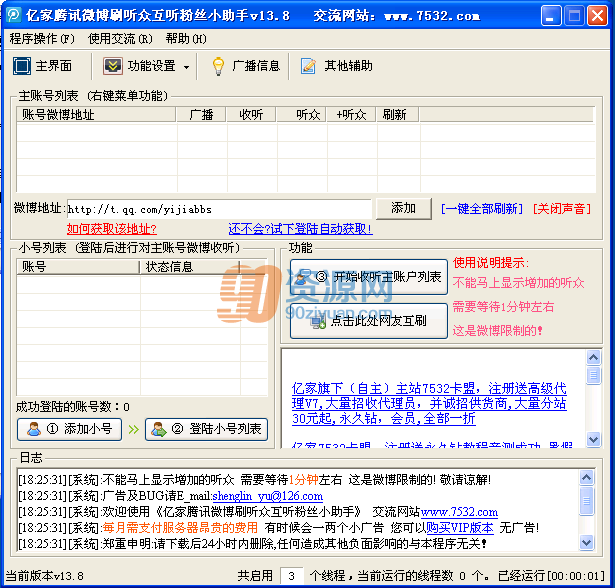Click 购买VIP版本 link in log
The width and height of the screenshot is (615, 588).
[460, 528]
